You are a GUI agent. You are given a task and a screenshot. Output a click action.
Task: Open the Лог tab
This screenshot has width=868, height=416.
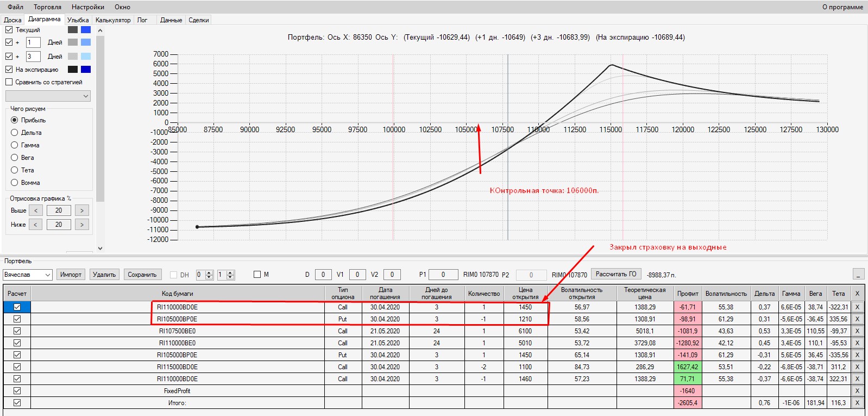tap(142, 20)
